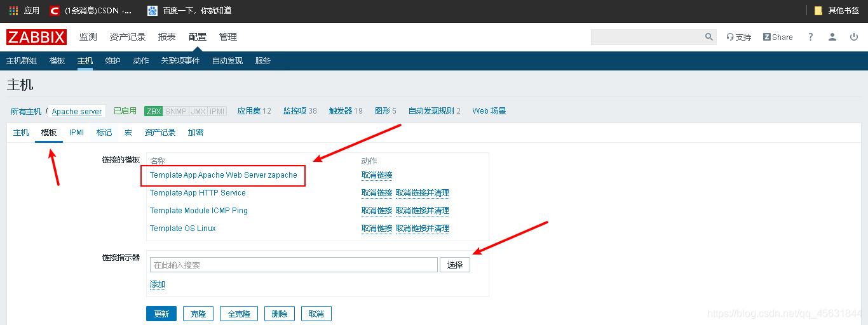Unlink and clear Template App HTTP Service

tap(423, 193)
